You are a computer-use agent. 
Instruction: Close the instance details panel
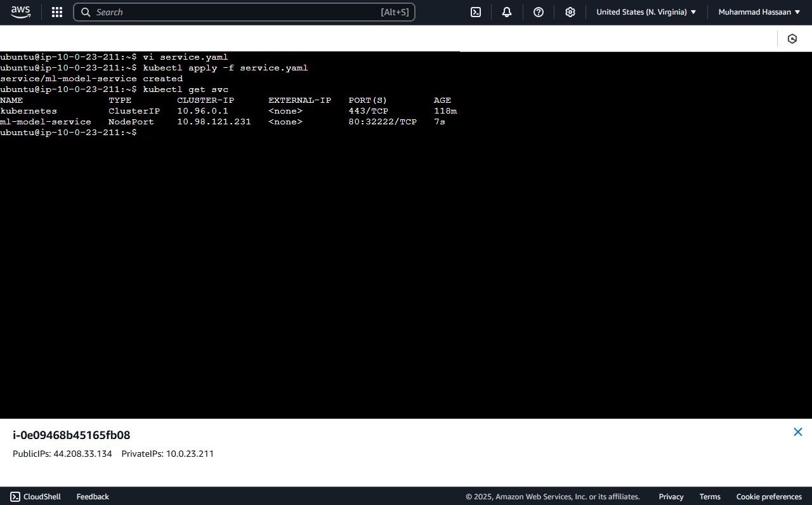click(798, 432)
